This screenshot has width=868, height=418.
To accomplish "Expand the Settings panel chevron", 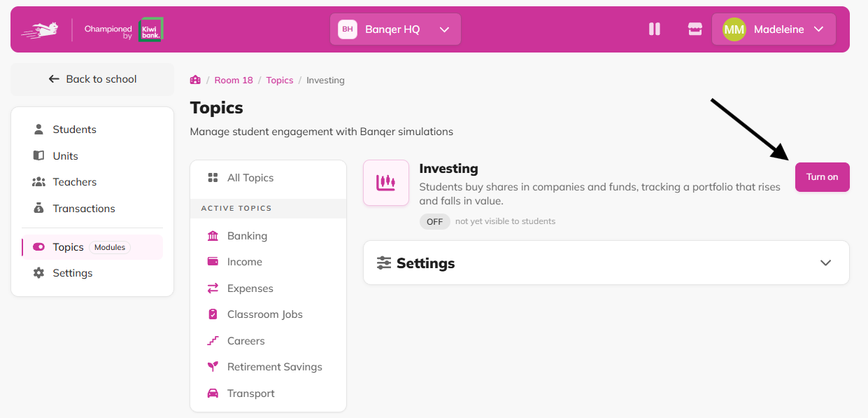I will coord(825,263).
